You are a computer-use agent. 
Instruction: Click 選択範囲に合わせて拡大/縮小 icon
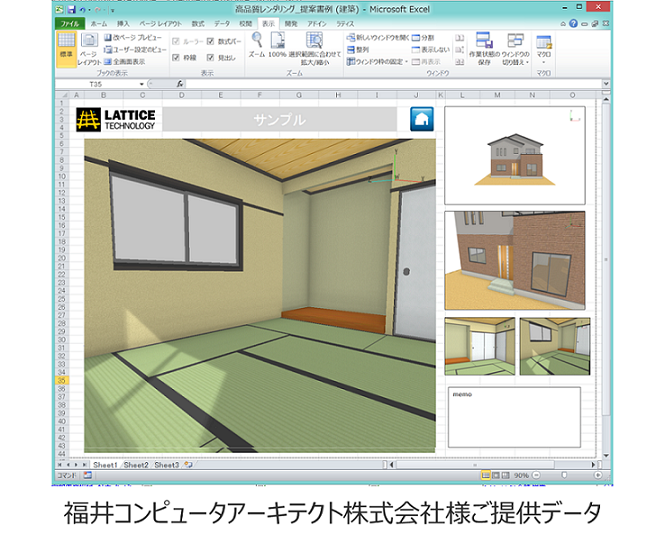click(x=314, y=47)
